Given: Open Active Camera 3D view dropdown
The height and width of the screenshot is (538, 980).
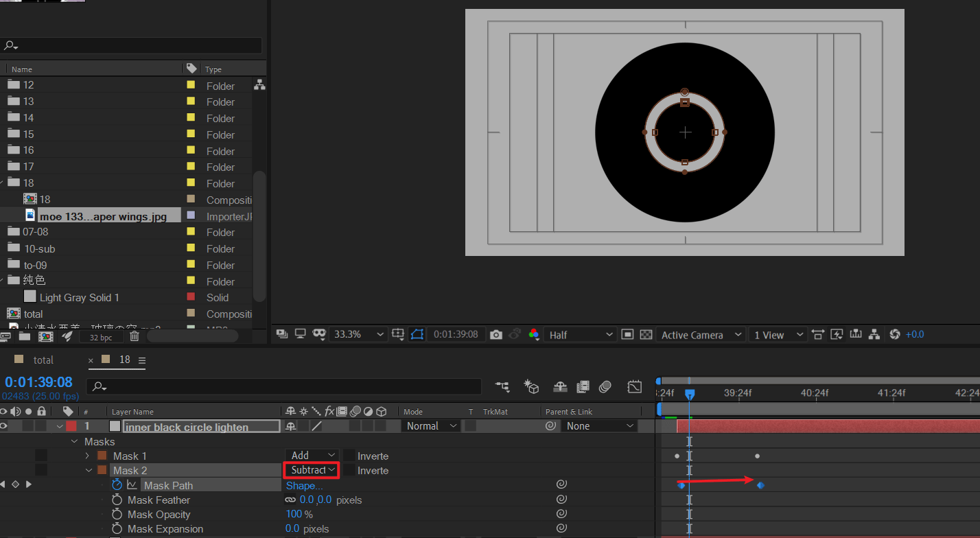Looking at the screenshot, I should [x=700, y=335].
